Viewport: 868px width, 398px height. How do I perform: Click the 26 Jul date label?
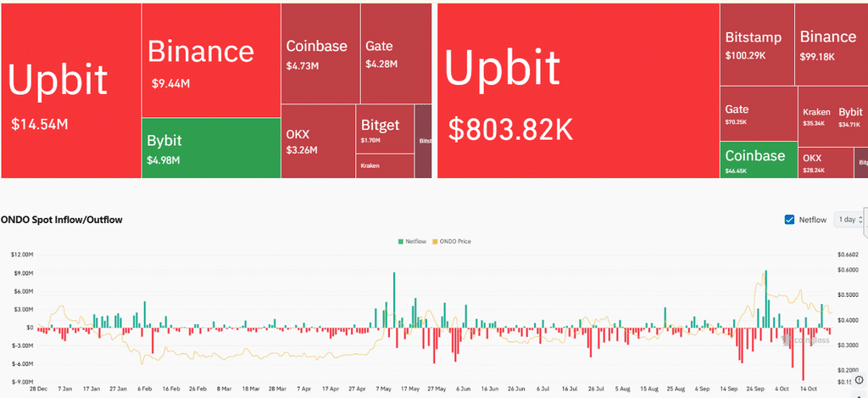coord(596,390)
